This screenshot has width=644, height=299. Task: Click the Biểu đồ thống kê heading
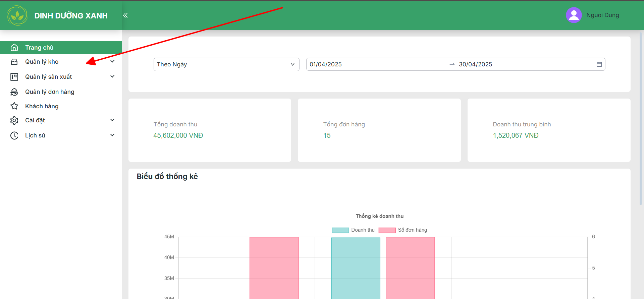[167, 176]
